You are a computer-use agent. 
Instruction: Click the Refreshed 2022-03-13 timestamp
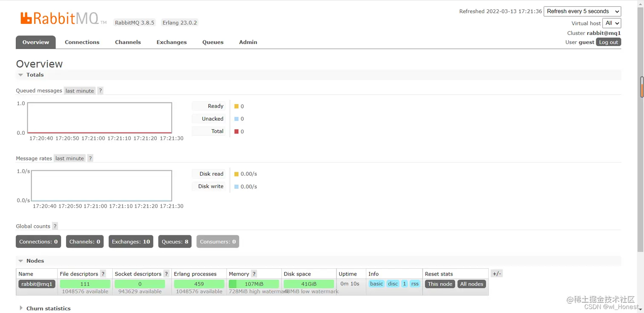click(x=500, y=12)
